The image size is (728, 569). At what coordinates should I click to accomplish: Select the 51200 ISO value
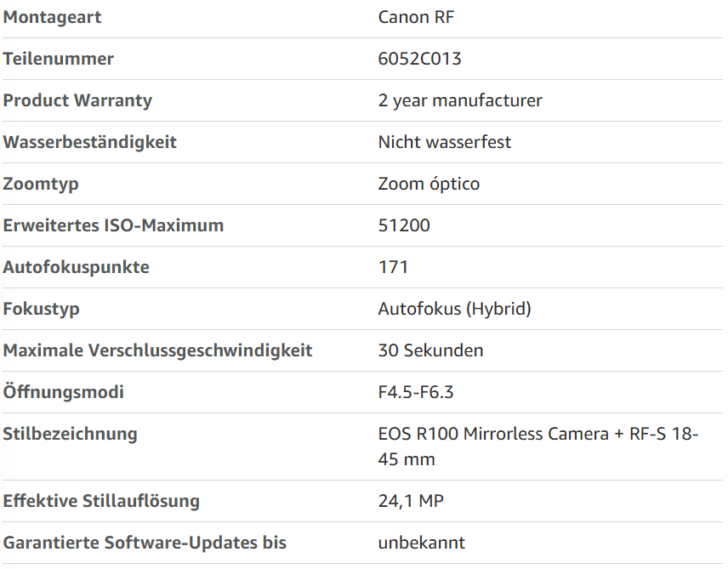[404, 225]
